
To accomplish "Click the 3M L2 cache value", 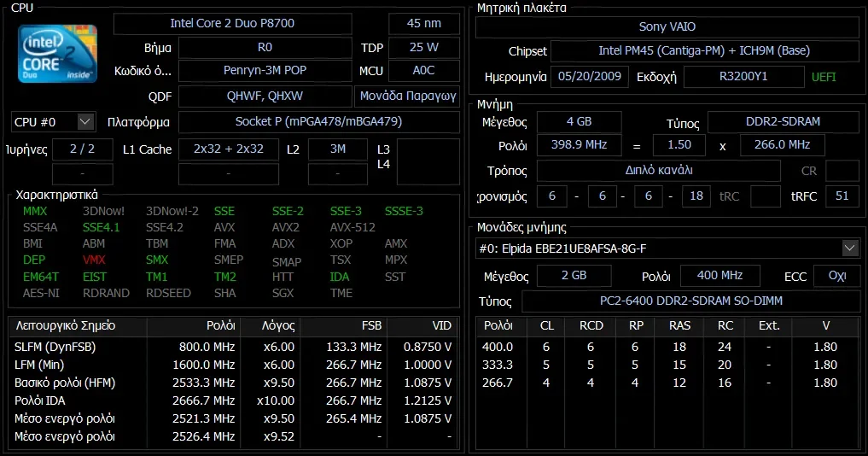I will (338, 149).
